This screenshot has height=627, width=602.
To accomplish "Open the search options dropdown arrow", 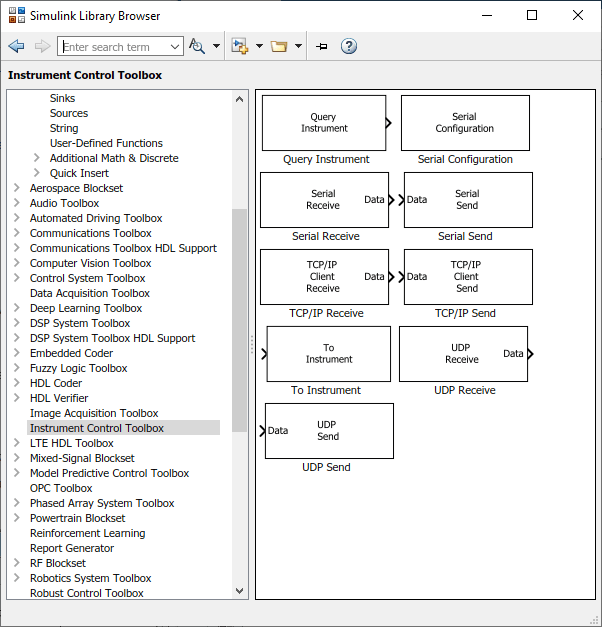I will click(216, 46).
